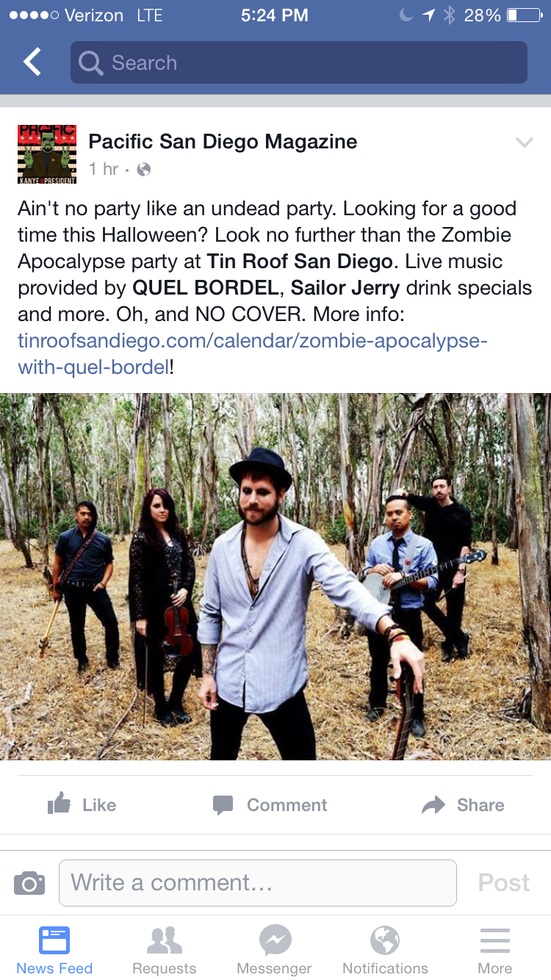
Task: Open the band photo in the post
Action: point(275,577)
